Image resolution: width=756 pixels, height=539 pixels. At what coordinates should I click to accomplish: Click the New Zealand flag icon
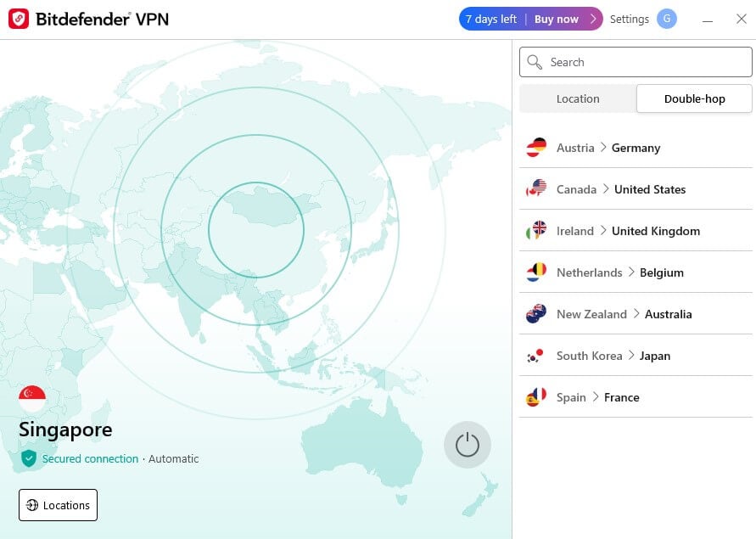tap(535, 313)
